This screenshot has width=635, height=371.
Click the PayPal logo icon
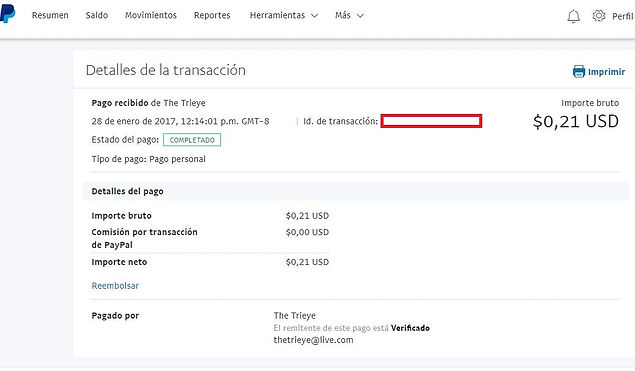coord(7,13)
